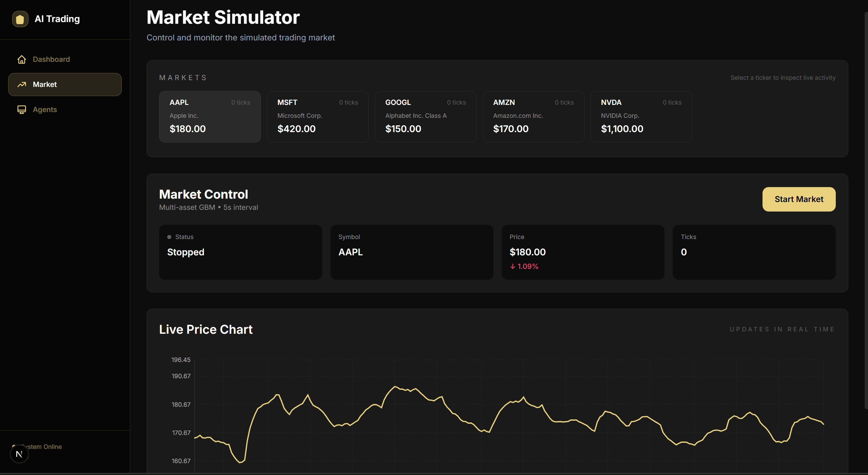Click the circular N badge icon
Image resolution: width=868 pixels, height=475 pixels.
tap(19, 454)
